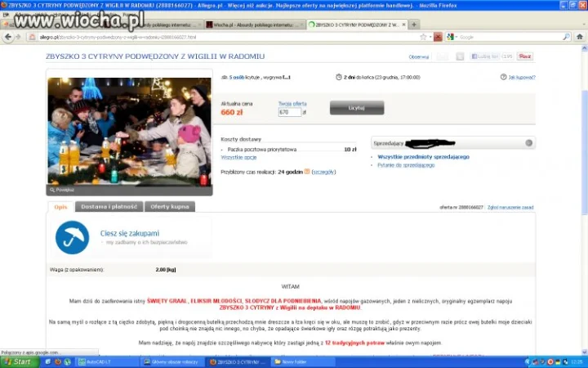
Task: Bookmark this page with the star icon
Action: [423, 37]
